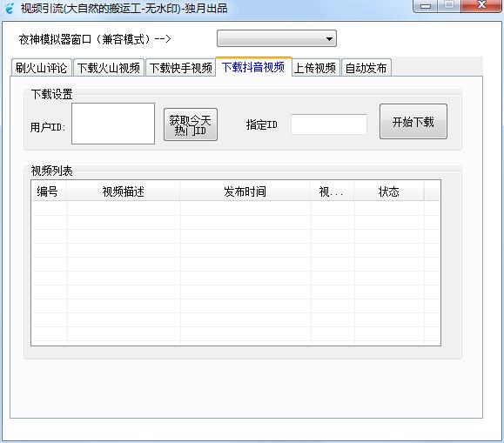Switch to the 下载快手视频 tab

pyautogui.click(x=181, y=68)
